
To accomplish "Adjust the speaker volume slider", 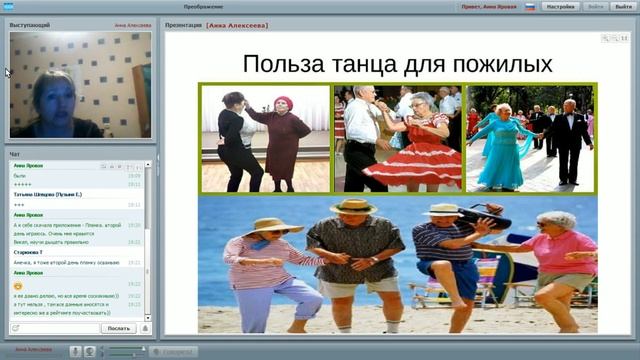I will (126, 349).
